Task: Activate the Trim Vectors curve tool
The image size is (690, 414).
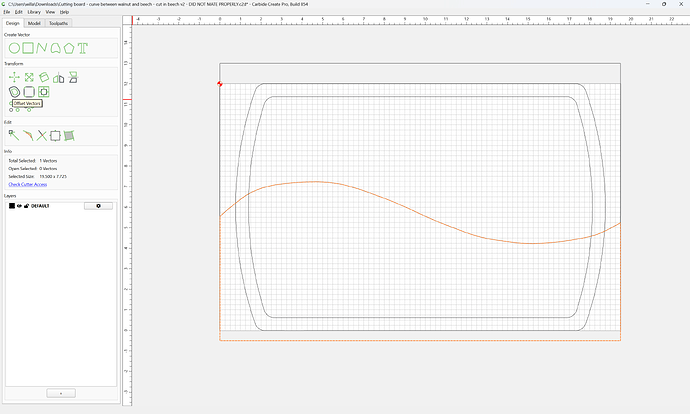Action: tap(28, 136)
